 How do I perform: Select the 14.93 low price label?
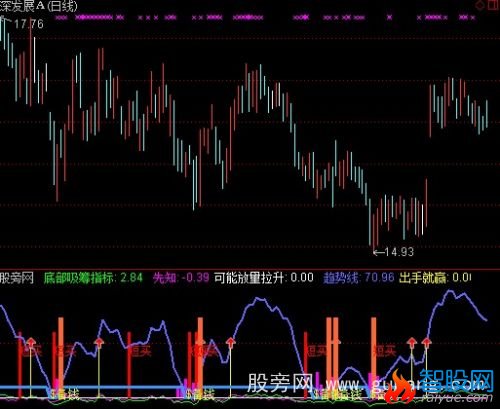399,252
